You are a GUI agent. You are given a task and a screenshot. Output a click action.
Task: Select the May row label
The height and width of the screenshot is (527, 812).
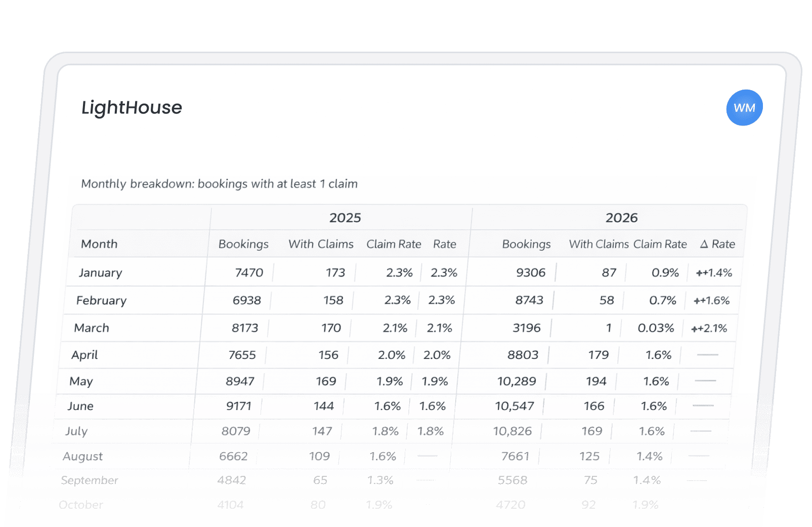81,381
